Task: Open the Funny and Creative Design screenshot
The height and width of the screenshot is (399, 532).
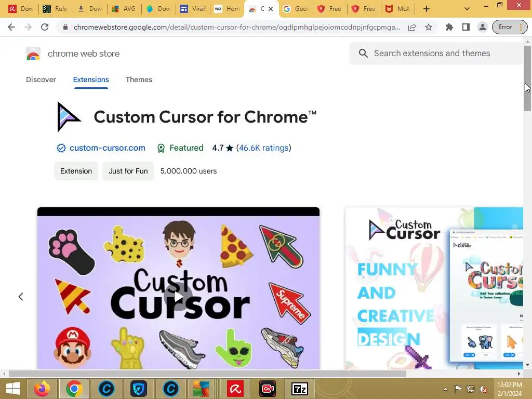Action: 434,288
